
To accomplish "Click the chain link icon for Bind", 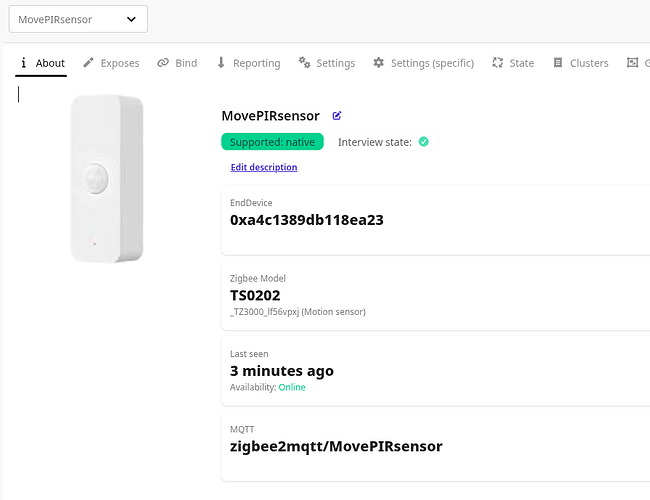I will pyautogui.click(x=163, y=63).
